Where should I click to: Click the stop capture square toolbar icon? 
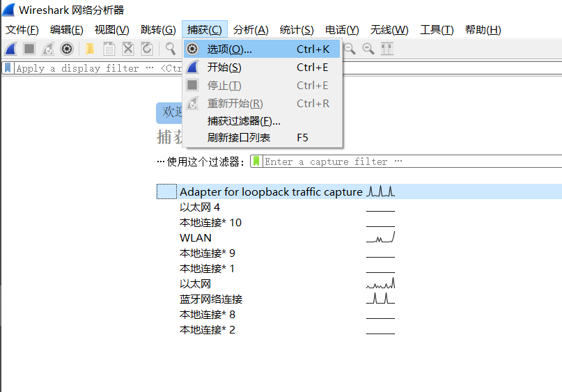tap(29, 49)
